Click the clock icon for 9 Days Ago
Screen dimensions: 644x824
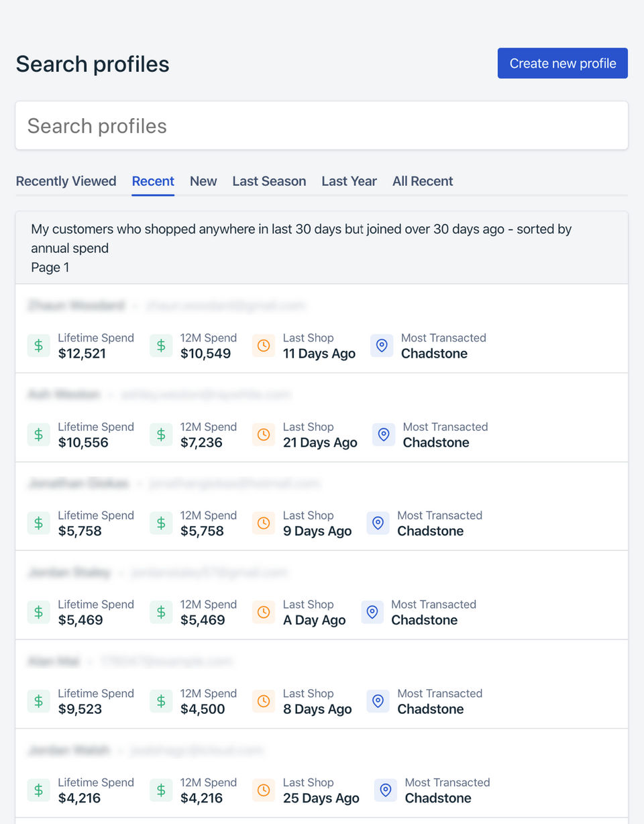pyautogui.click(x=264, y=523)
